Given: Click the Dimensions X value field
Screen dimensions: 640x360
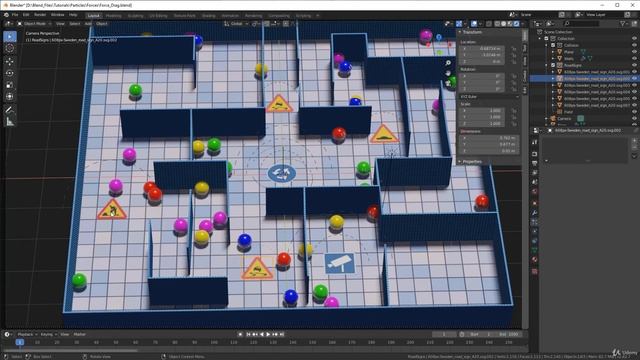Looking at the screenshot, I should (x=489, y=138).
